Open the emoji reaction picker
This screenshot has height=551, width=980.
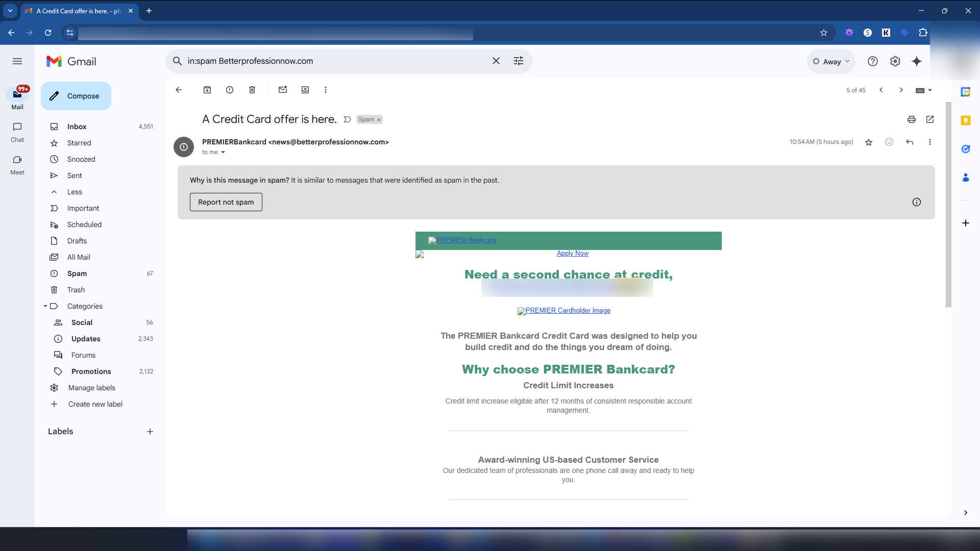coord(889,142)
